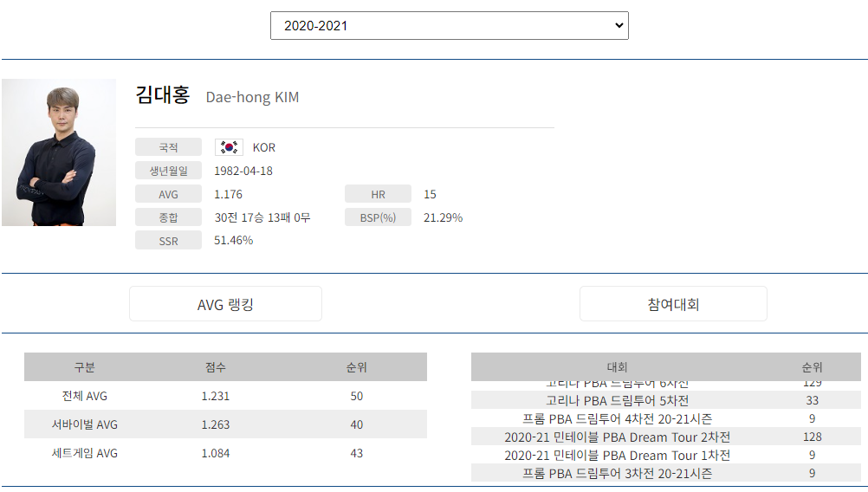868x492 pixels.
Task: Click the romanized name Dae-hong KIM
Action: (x=252, y=97)
